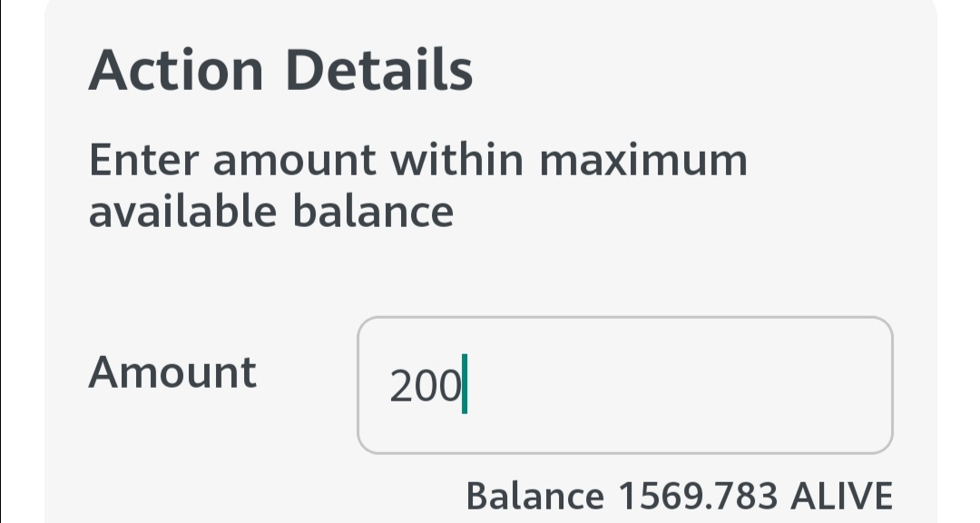The image size is (980, 523).
Task: Tap the balance number 1569.783
Action: click(698, 496)
